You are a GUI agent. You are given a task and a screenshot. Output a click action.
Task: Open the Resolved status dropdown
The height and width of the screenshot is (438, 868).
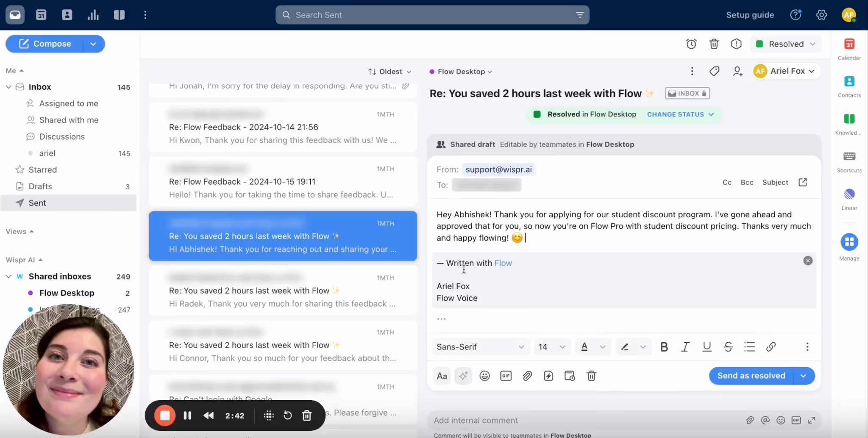(x=785, y=44)
